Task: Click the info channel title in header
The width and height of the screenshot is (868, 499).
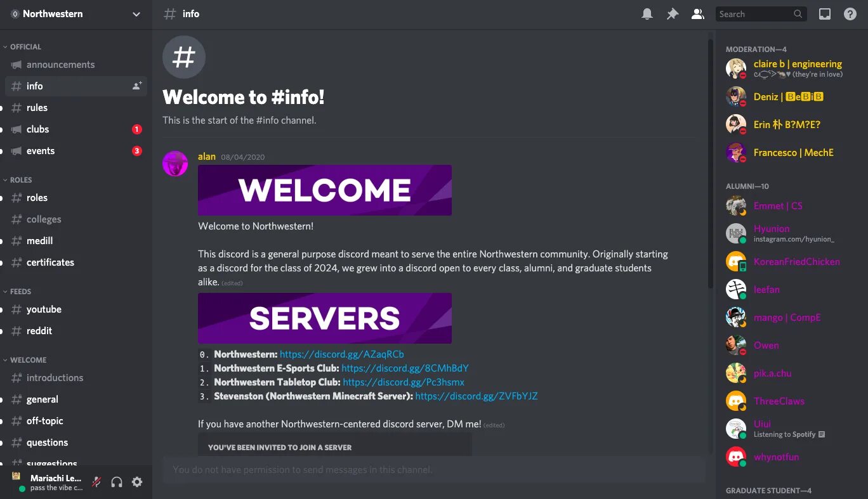Action: pos(191,14)
